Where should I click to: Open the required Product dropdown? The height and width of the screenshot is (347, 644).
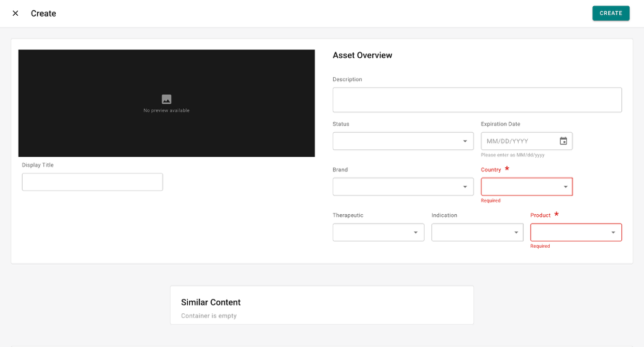[576, 232]
